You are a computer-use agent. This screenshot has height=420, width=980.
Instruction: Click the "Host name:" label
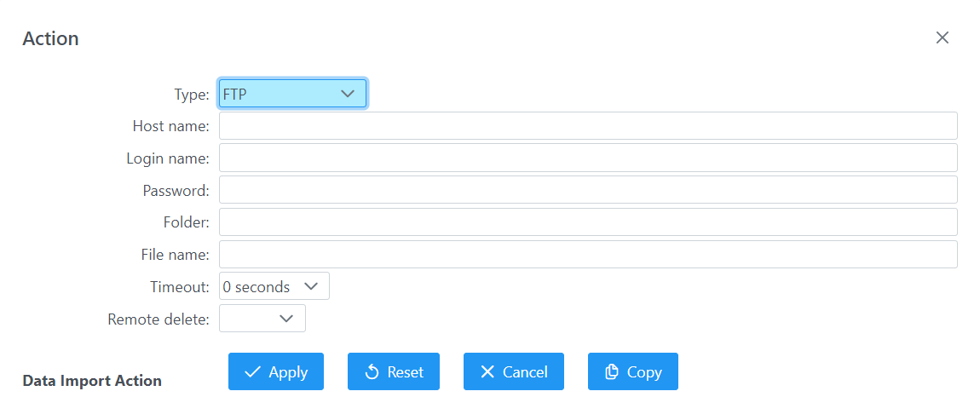[x=170, y=126]
